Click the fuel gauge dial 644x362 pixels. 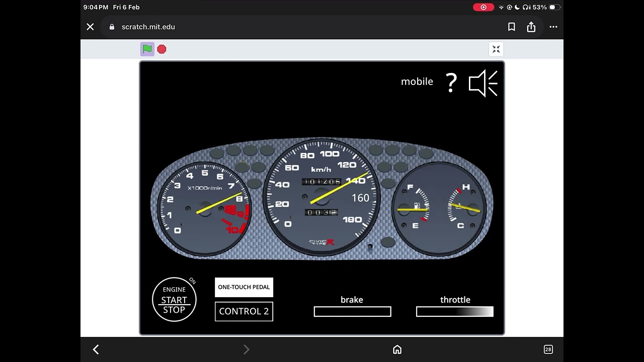point(414,209)
